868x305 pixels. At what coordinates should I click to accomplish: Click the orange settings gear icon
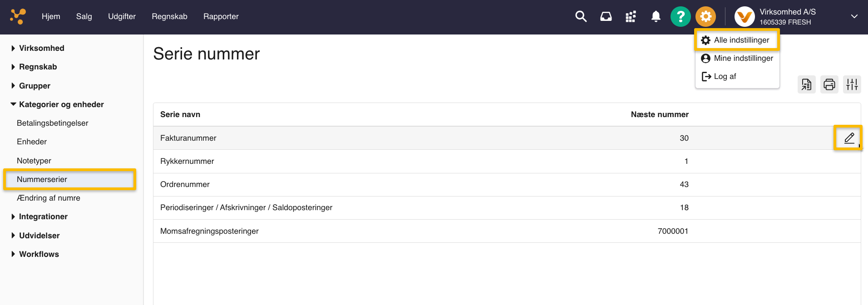coord(705,17)
